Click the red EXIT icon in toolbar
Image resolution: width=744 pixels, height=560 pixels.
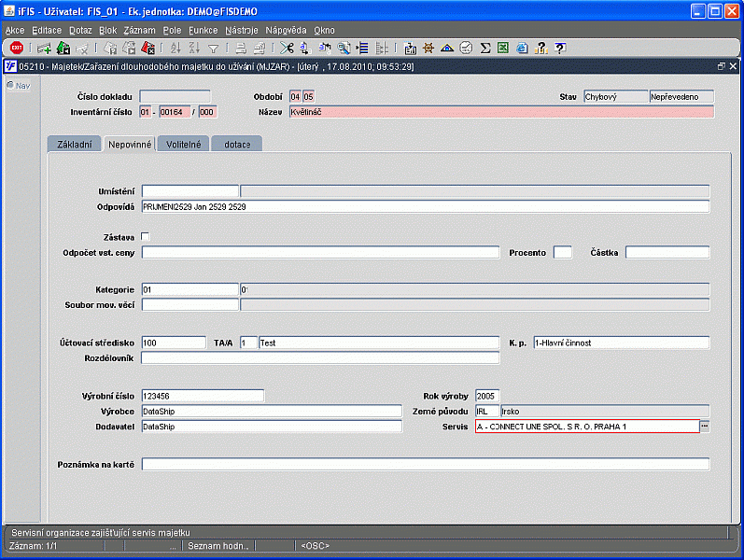click(17, 48)
